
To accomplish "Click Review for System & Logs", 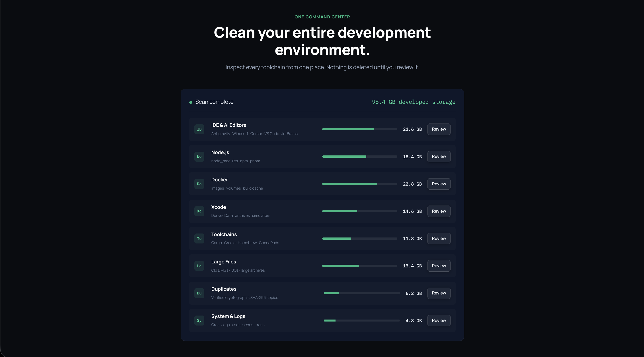I will tap(439, 320).
